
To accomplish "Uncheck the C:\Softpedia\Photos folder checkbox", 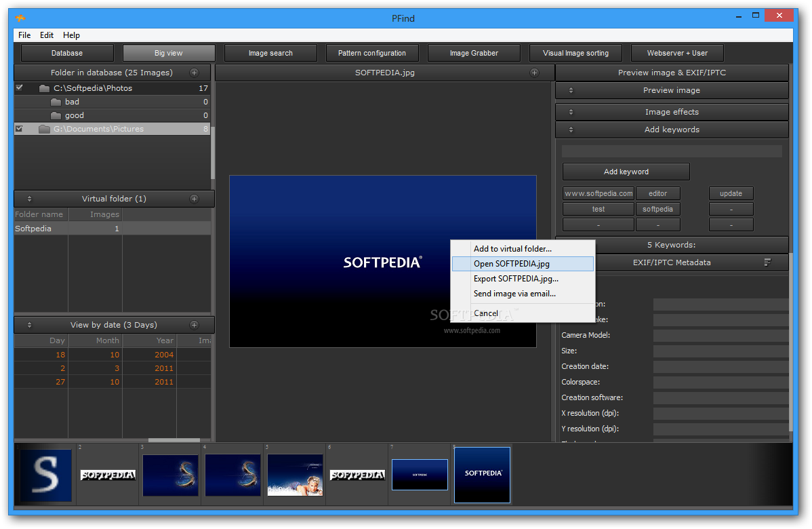I will pos(19,87).
